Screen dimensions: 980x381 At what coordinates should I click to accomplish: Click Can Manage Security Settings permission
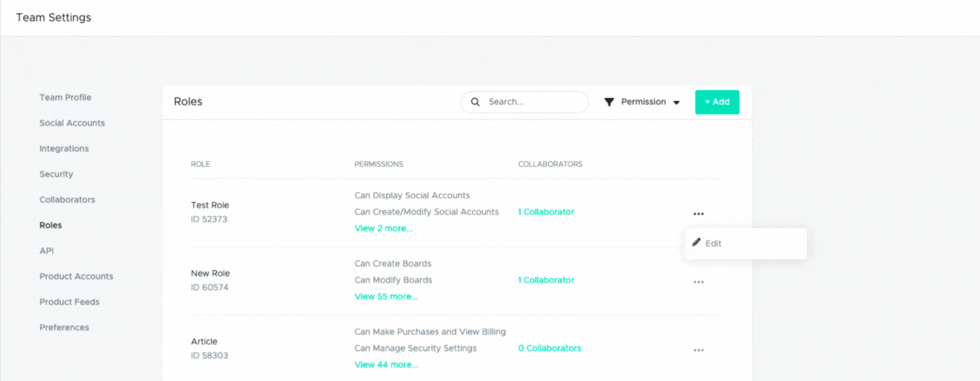[x=416, y=348]
